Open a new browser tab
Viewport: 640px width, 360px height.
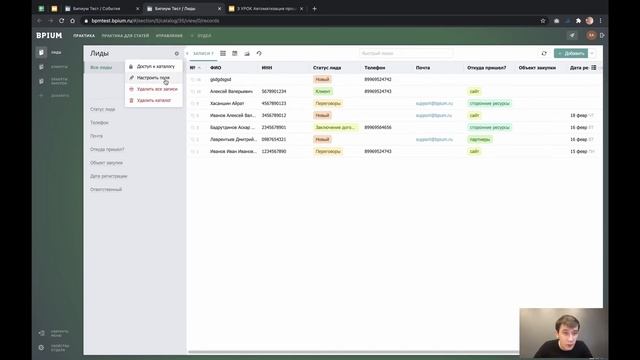click(x=314, y=9)
